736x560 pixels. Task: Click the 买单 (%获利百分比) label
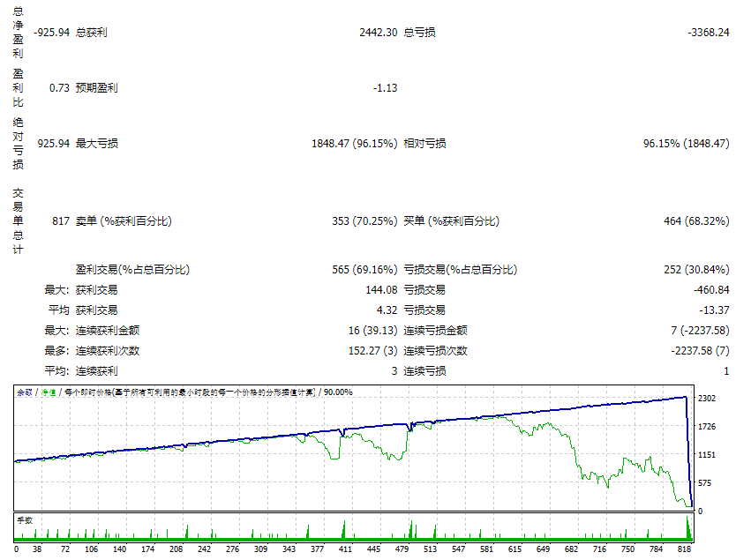tap(452, 220)
